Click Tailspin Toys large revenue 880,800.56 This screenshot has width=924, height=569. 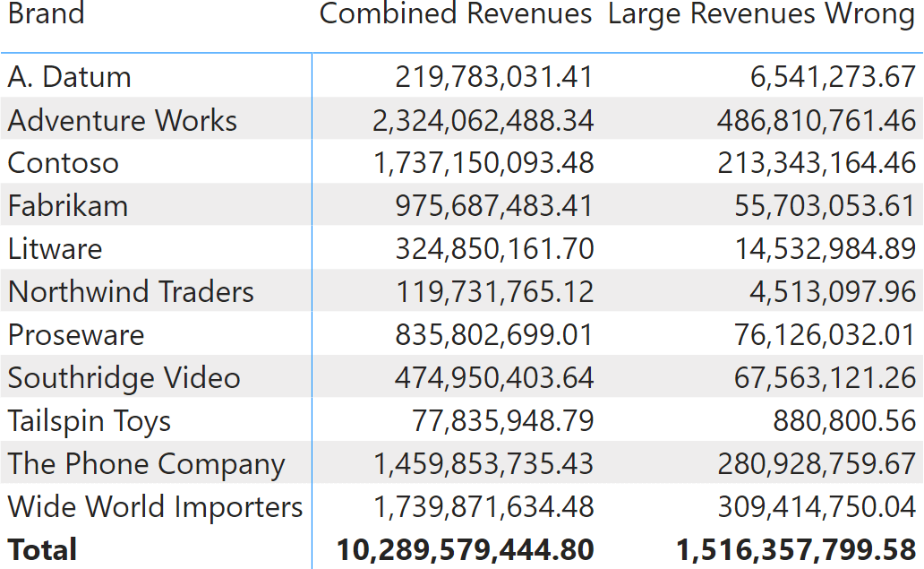844,421
